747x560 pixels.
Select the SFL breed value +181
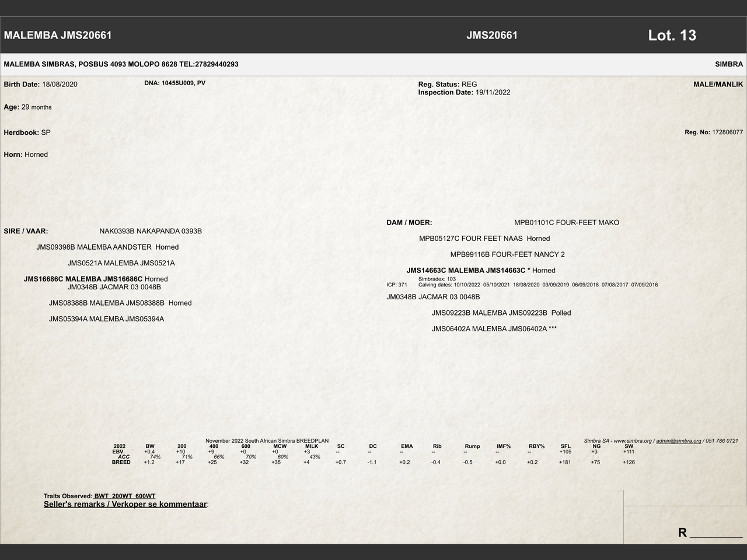tap(565, 462)
